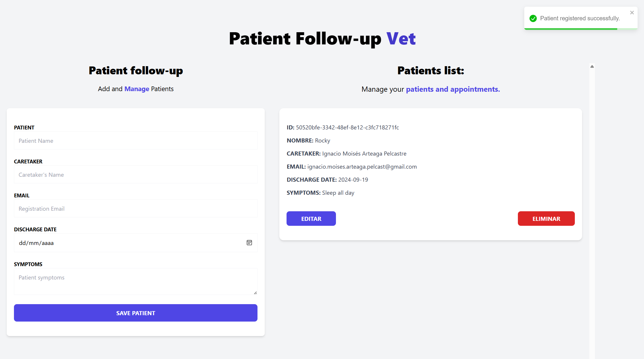The image size is (644, 359).
Task: Click into the Patient symptoms textarea
Action: click(136, 282)
